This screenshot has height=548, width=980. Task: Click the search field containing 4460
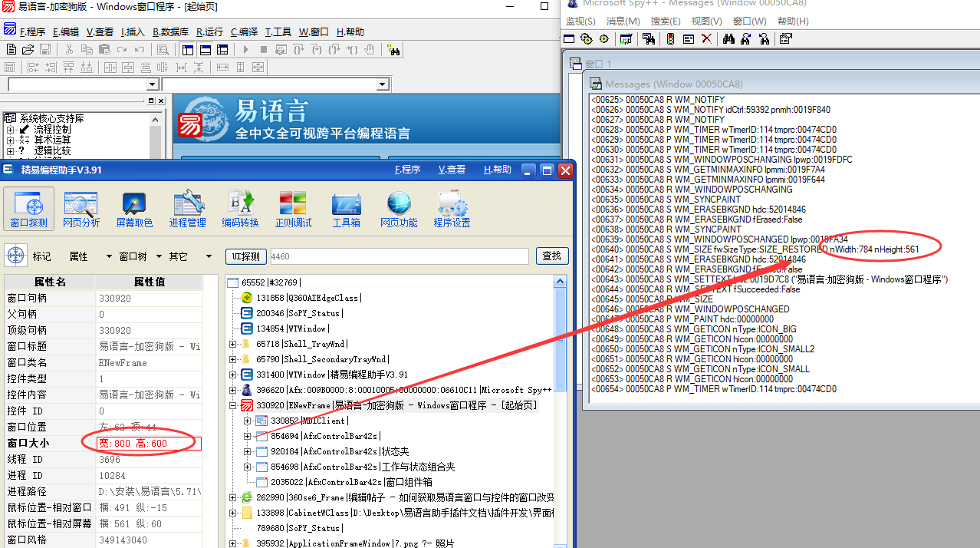399,256
